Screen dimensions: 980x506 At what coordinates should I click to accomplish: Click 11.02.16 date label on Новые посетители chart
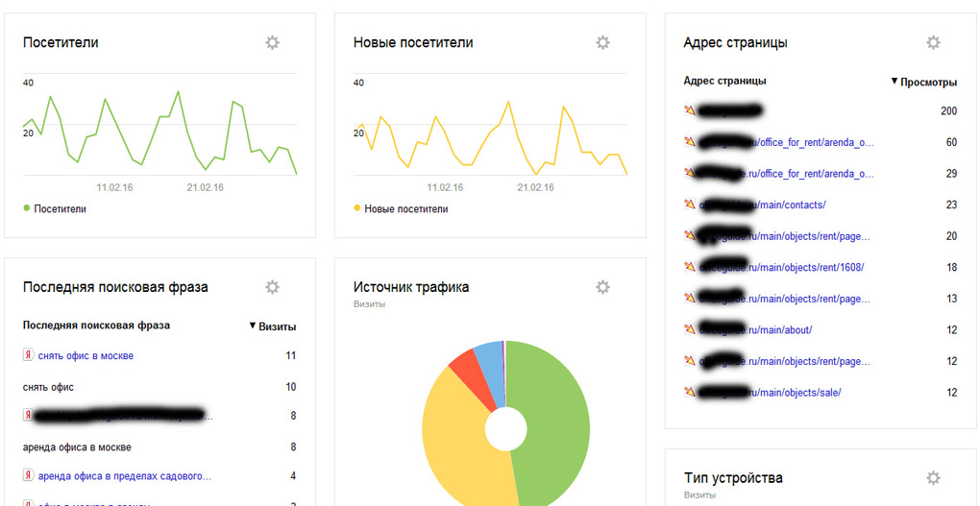[x=445, y=187]
